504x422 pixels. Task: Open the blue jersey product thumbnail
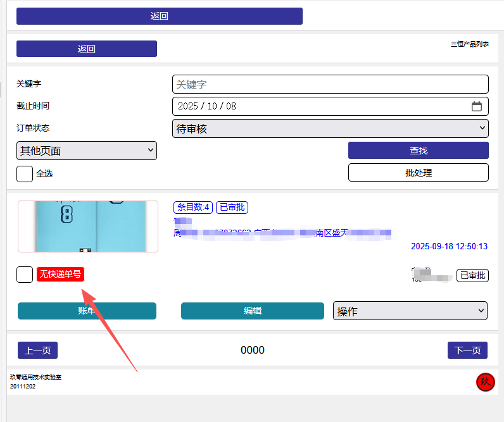[x=88, y=227]
